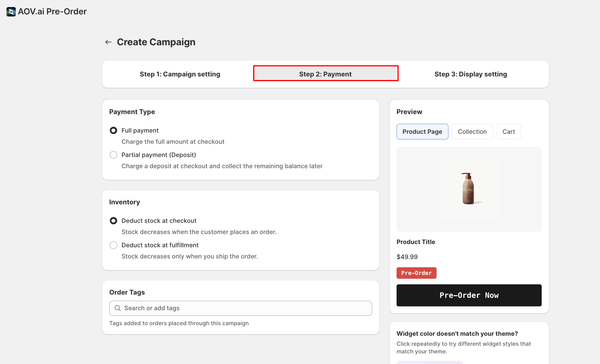
Task: Select Partial payment (Deposit) radio option
Action: point(113,155)
